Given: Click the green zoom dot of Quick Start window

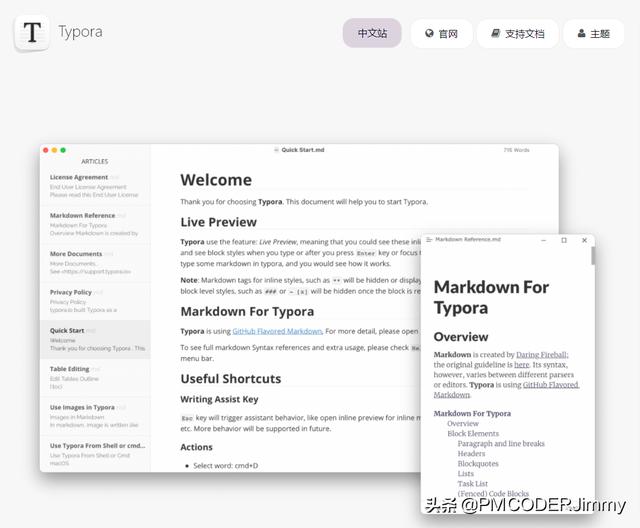Looking at the screenshot, I should point(63,150).
